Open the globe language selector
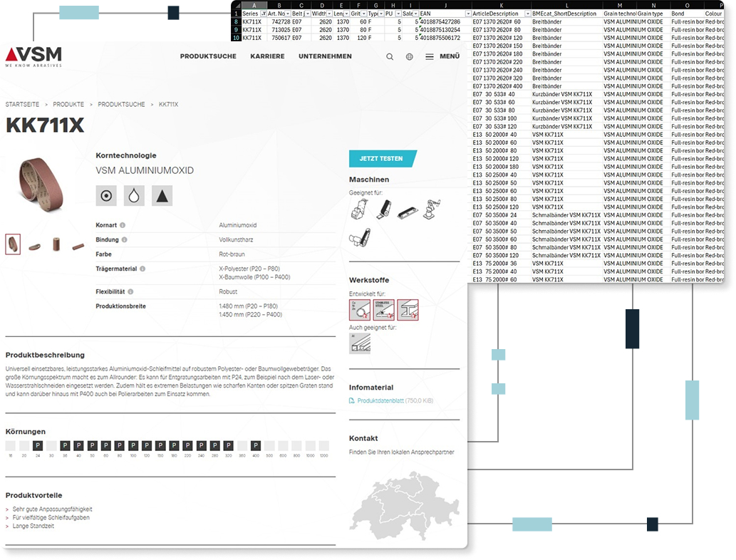 [x=410, y=57]
